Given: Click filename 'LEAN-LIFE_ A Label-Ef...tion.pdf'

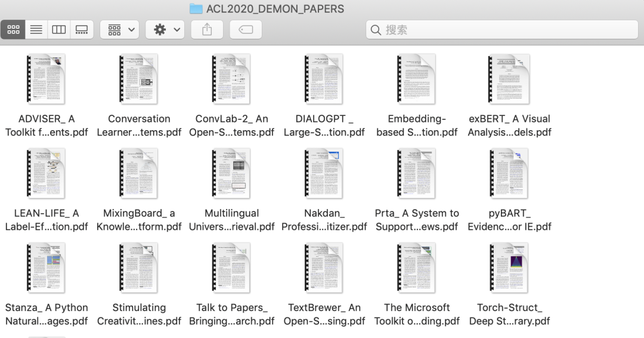Looking at the screenshot, I should tap(47, 220).
